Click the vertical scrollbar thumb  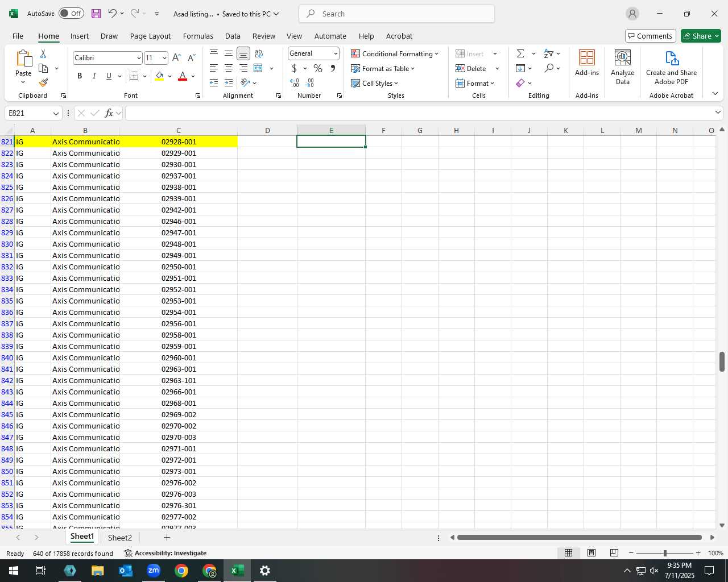722,361
